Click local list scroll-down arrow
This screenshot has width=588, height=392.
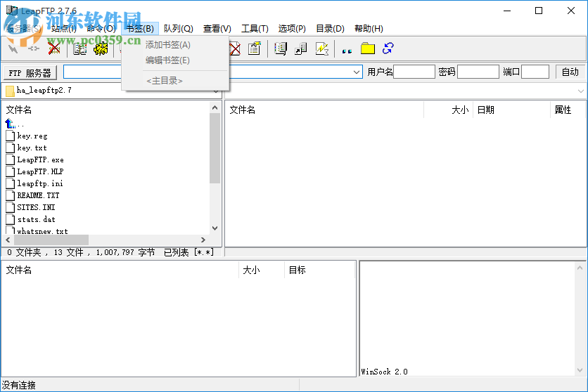(215, 228)
